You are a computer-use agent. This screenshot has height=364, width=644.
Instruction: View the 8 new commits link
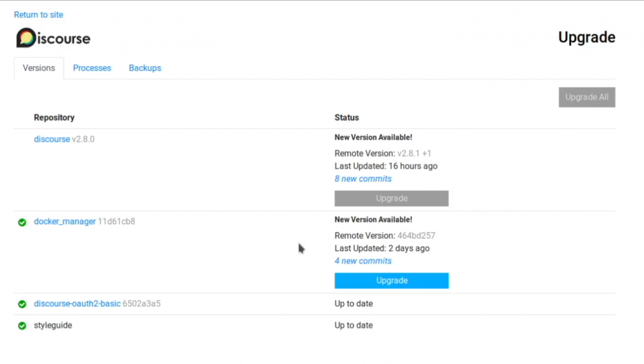tap(363, 179)
